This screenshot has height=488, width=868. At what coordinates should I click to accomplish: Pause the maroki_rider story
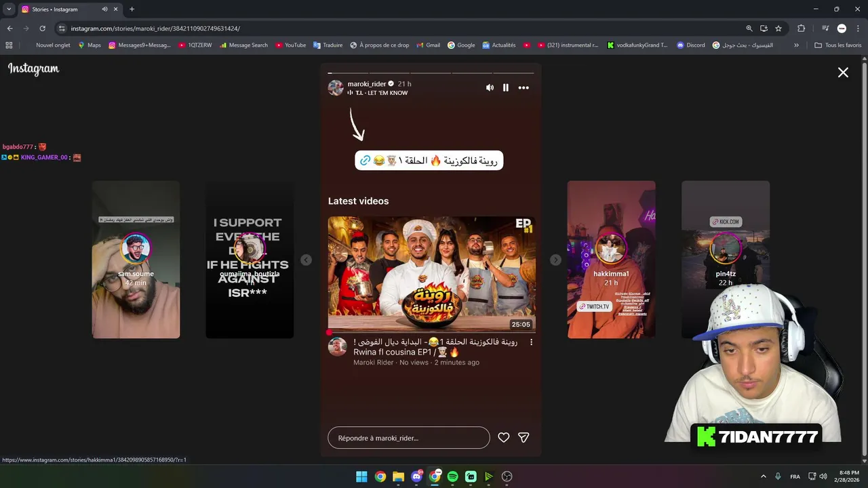pos(506,87)
